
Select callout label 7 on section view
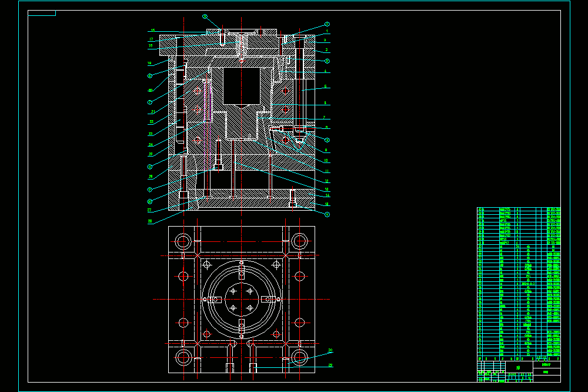[324, 117]
